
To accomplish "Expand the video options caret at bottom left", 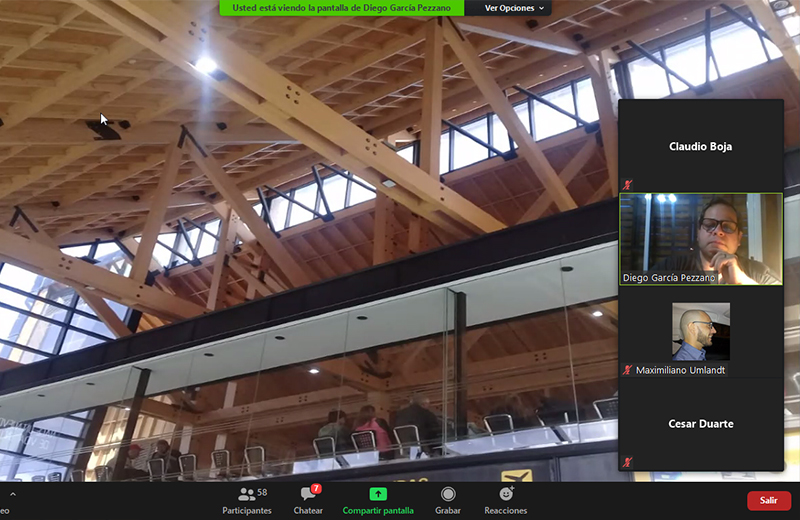I will 13,495.
